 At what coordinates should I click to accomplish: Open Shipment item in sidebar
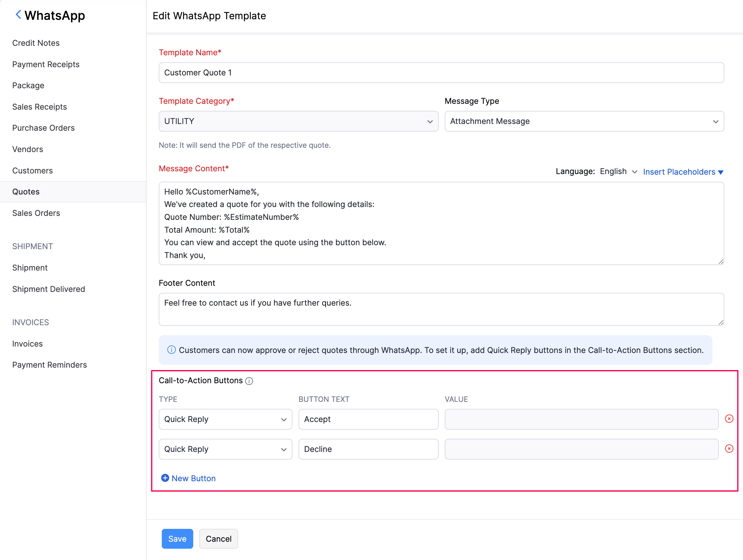pos(30,268)
